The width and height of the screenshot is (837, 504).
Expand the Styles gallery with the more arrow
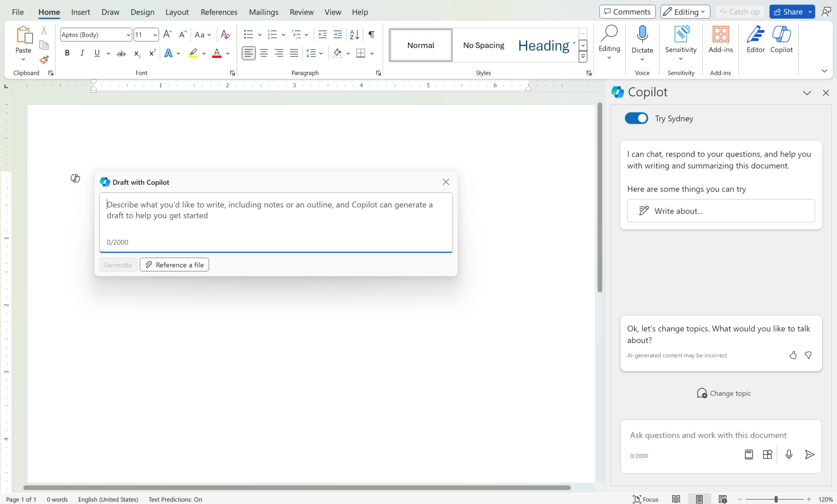[x=582, y=57]
